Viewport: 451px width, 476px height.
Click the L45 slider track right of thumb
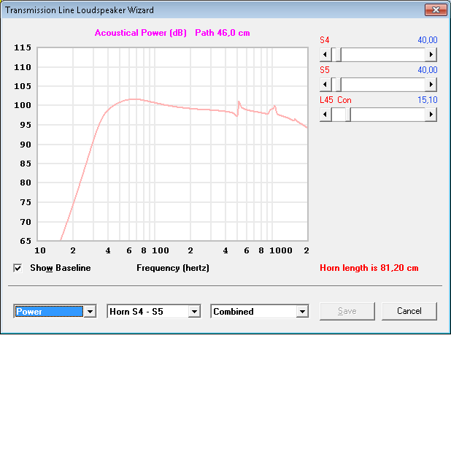point(388,115)
